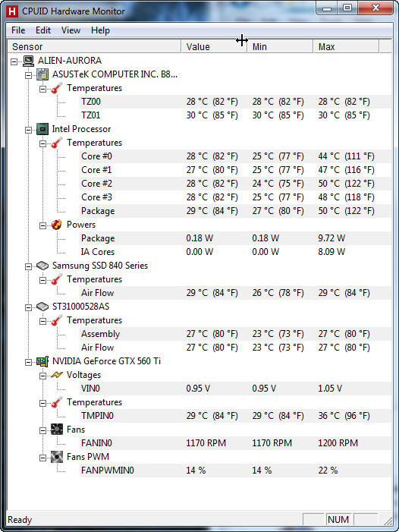Click the thermometer icon under ST31000528AS
The height and width of the screenshot is (532, 399).
click(x=57, y=320)
